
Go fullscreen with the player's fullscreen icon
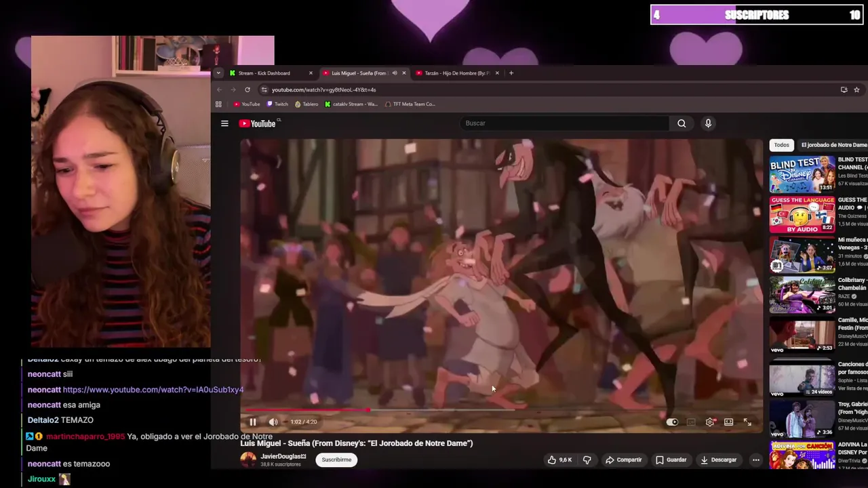(747, 422)
